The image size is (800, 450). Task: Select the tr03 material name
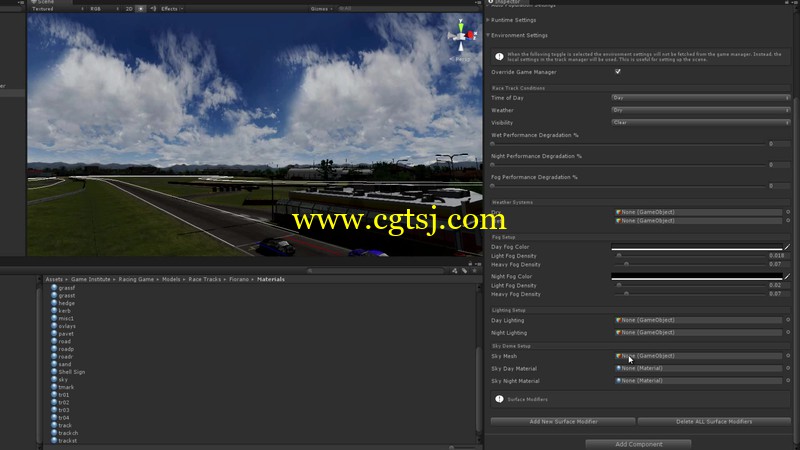click(63, 410)
